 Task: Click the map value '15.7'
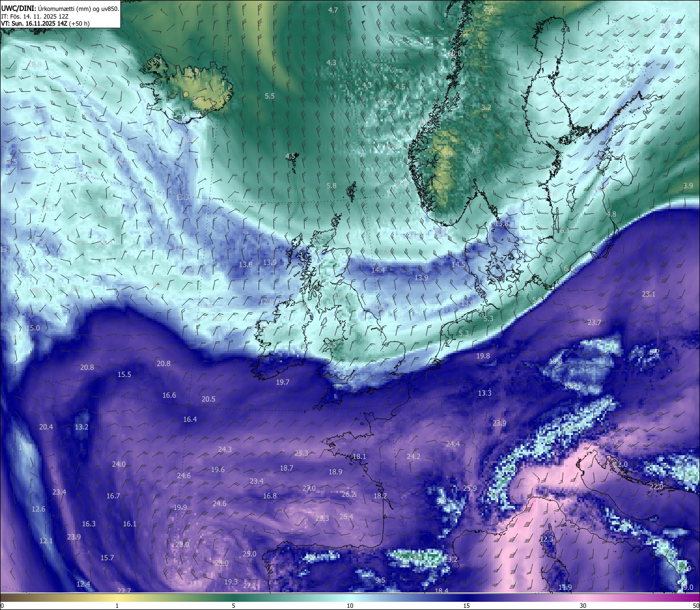(x=107, y=557)
